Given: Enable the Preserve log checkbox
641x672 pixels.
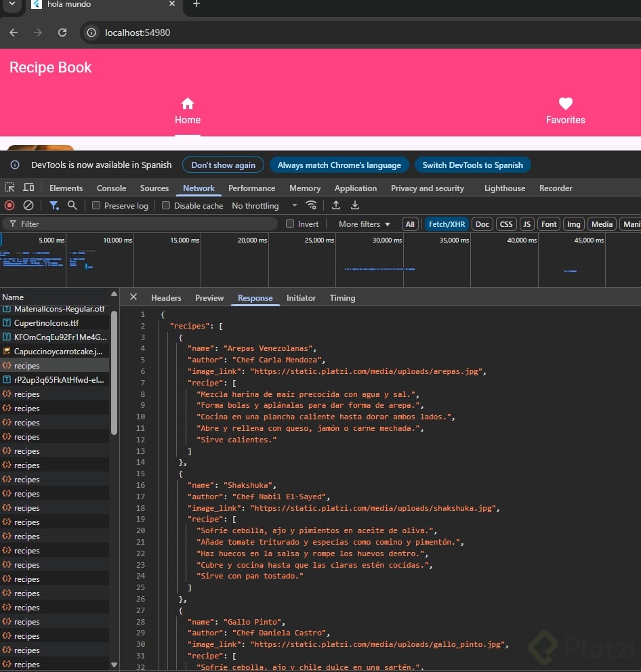Looking at the screenshot, I should coord(96,206).
